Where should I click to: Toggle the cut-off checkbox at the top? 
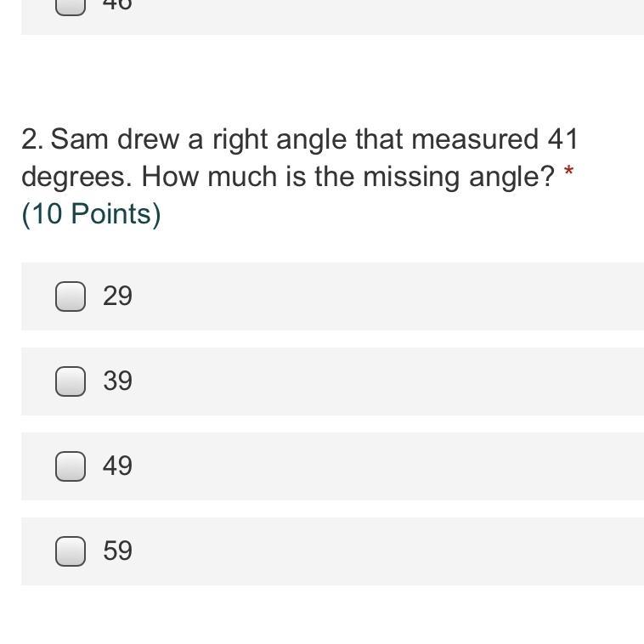pos(71,6)
